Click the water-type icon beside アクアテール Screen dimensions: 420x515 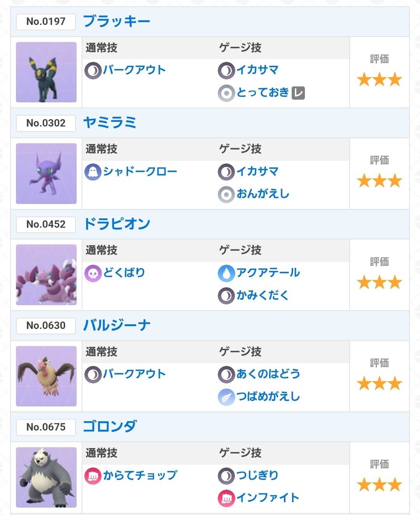click(226, 273)
